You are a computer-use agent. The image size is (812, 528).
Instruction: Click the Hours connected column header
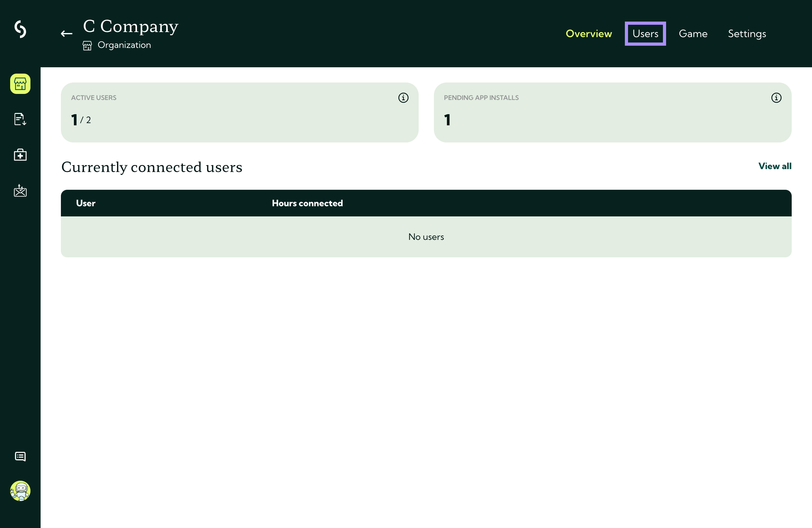pyautogui.click(x=307, y=203)
